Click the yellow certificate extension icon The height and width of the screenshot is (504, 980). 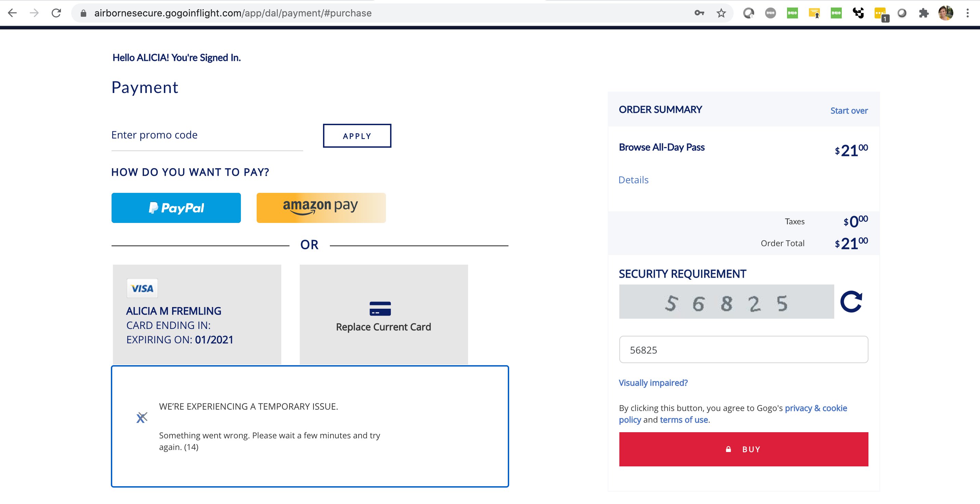[x=814, y=13]
